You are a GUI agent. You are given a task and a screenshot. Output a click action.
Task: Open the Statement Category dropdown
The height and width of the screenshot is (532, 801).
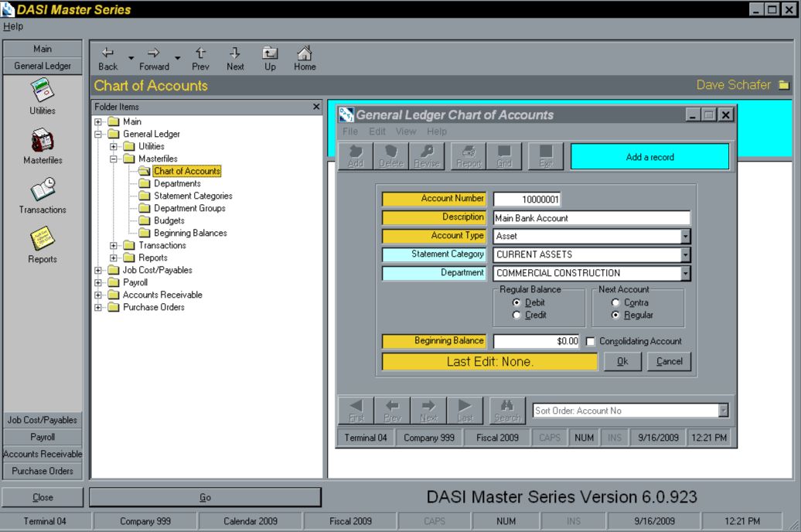click(x=685, y=254)
